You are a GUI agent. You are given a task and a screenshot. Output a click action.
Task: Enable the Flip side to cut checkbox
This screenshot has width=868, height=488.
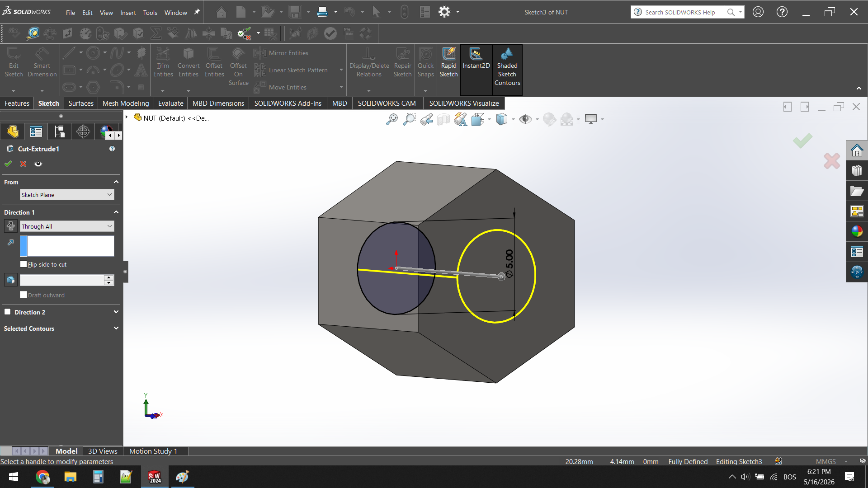[24, 264]
